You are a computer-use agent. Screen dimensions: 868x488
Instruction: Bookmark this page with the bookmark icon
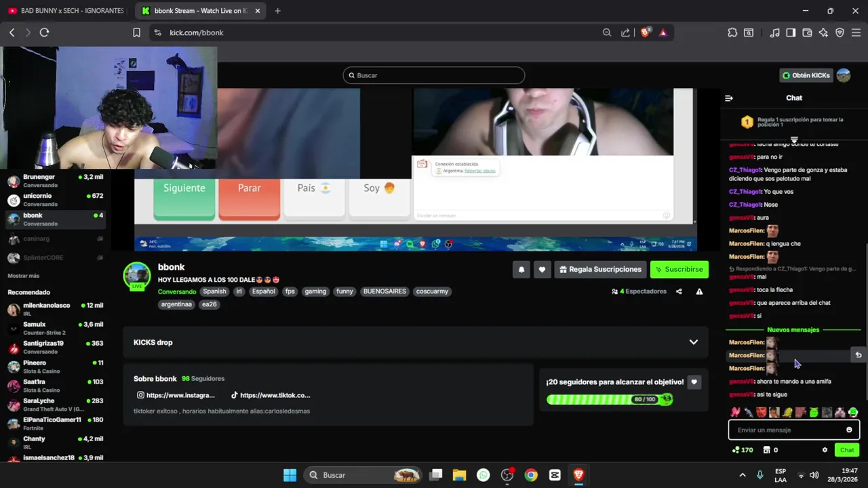136,33
